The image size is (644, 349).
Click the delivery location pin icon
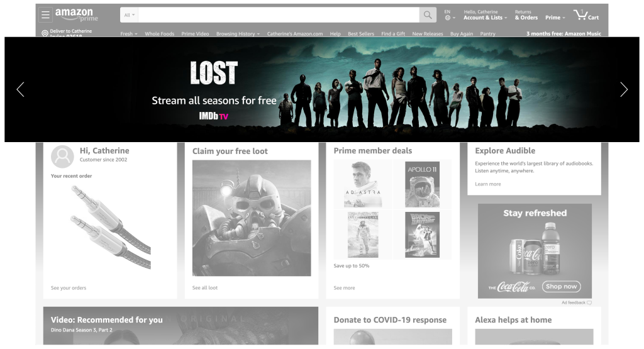pyautogui.click(x=45, y=34)
